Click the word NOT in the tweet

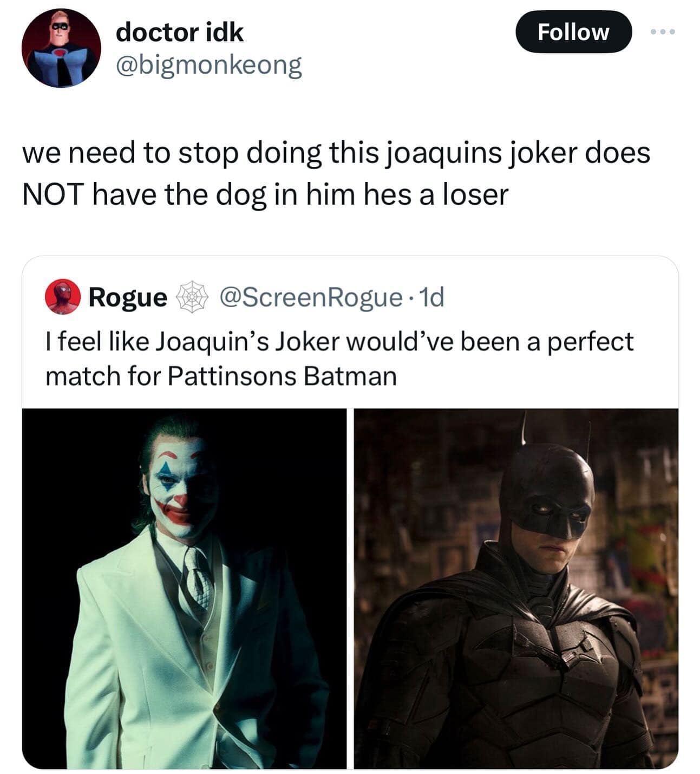[x=53, y=194]
